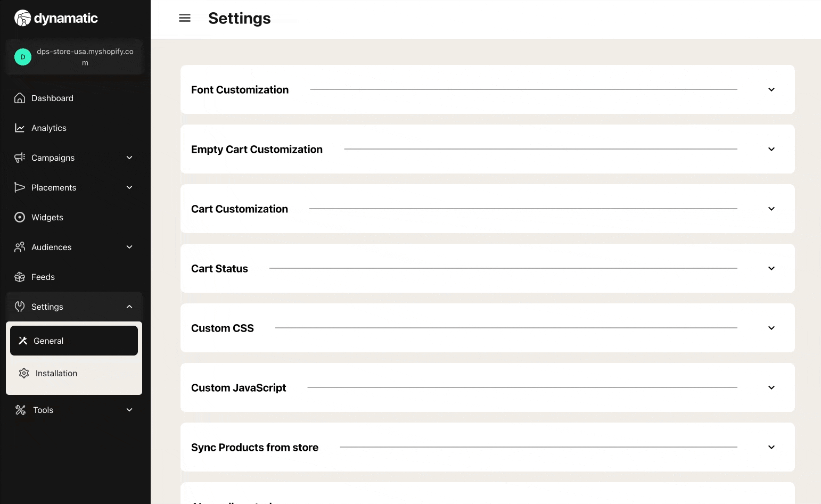
Task: Click the Analytics chart icon
Action: (x=20, y=128)
